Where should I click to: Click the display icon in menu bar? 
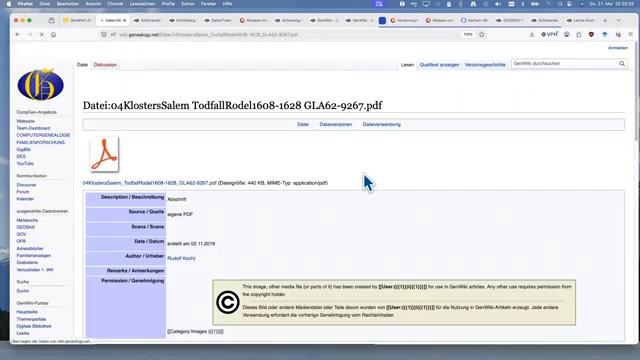[x=426, y=4]
